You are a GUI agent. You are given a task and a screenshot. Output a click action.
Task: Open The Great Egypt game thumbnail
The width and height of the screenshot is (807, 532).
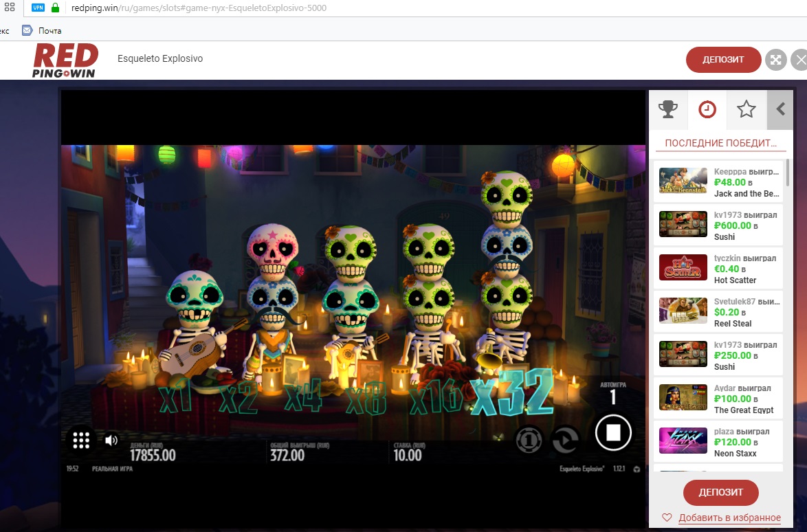click(683, 397)
